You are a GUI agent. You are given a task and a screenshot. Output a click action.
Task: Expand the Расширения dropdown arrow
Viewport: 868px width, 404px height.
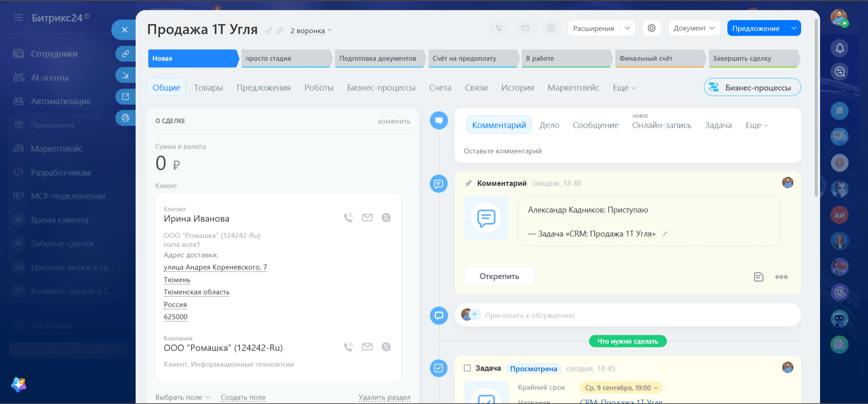click(627, 28)
